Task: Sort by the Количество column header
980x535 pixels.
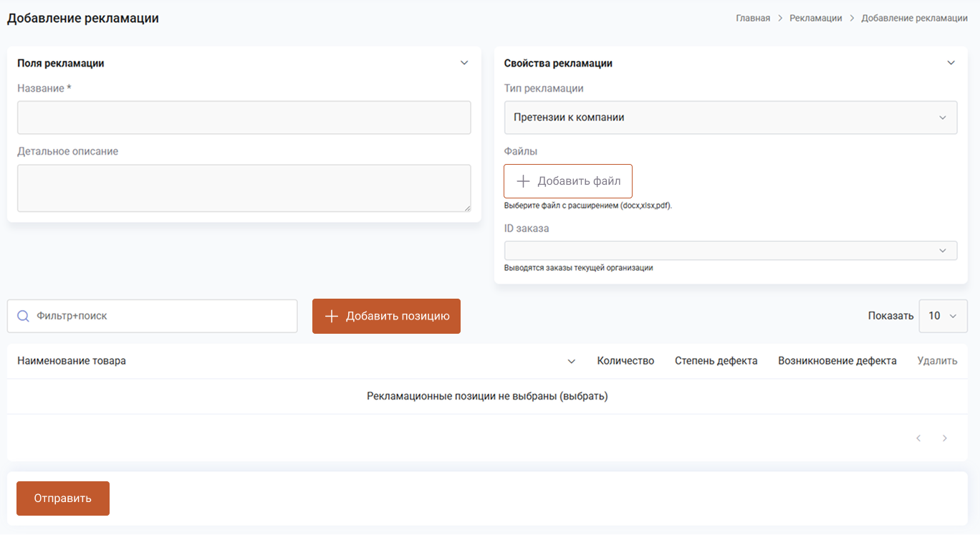Action: coord(625,361)
